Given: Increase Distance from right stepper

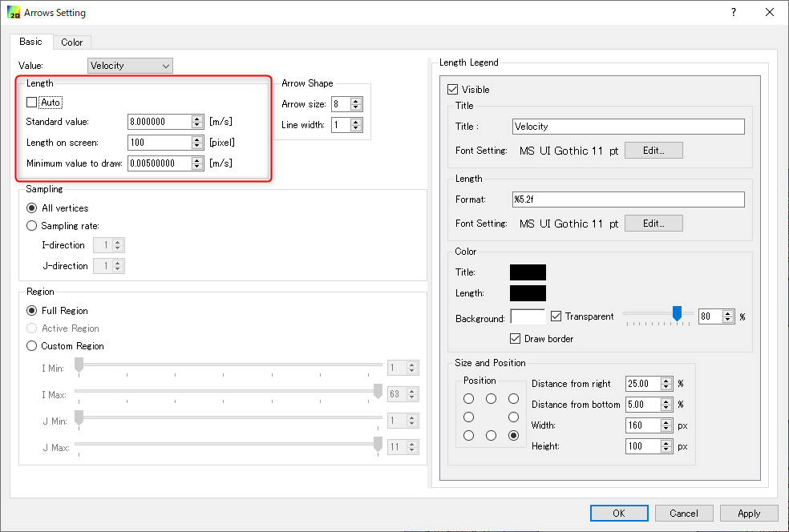Looking at the screenshot, I should coord(666,381).
